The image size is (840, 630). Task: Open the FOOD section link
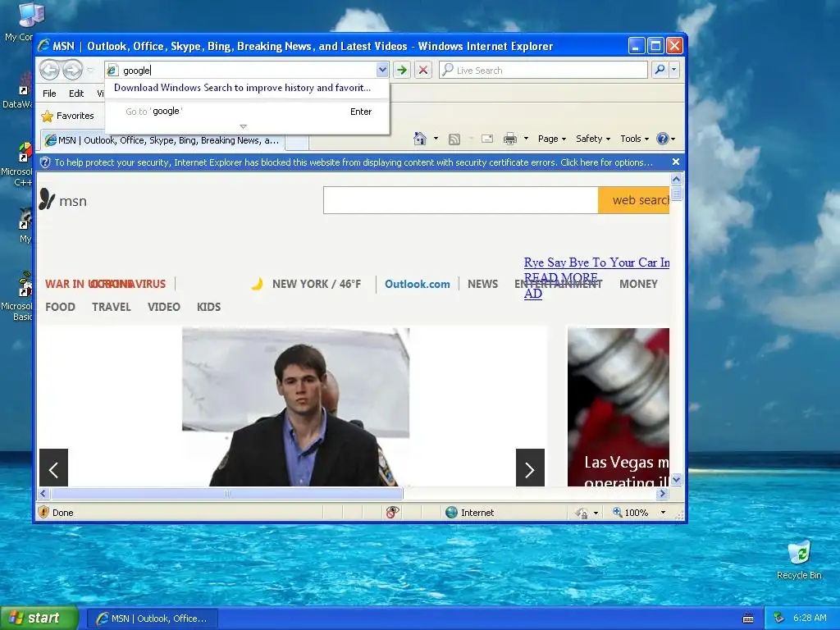[60, 307]
